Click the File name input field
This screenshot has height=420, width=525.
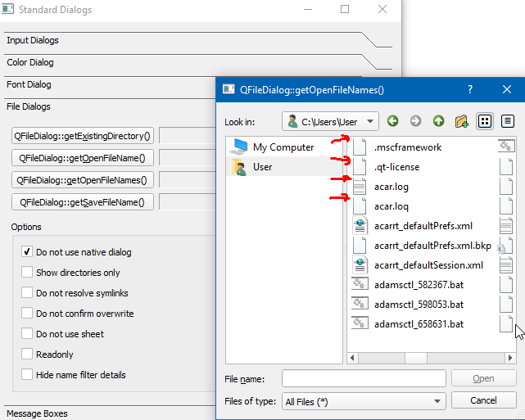pyautogui.click(x=364, y=378)
